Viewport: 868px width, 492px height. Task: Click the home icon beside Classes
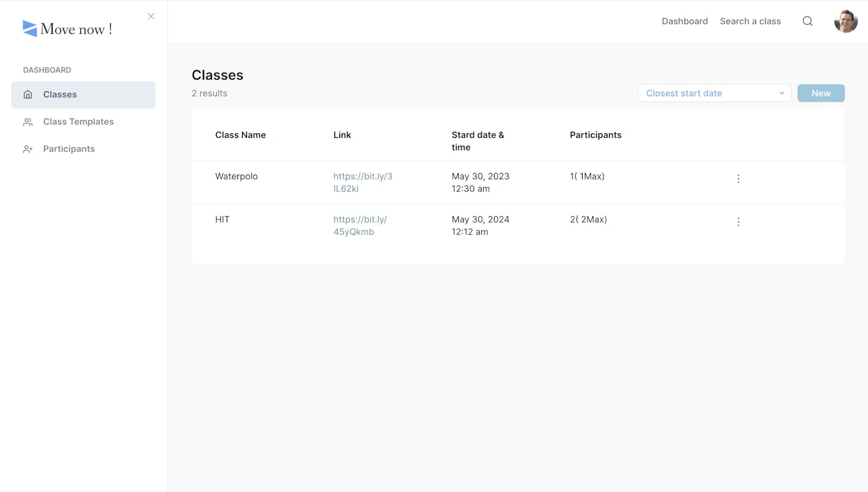point(28,94)
